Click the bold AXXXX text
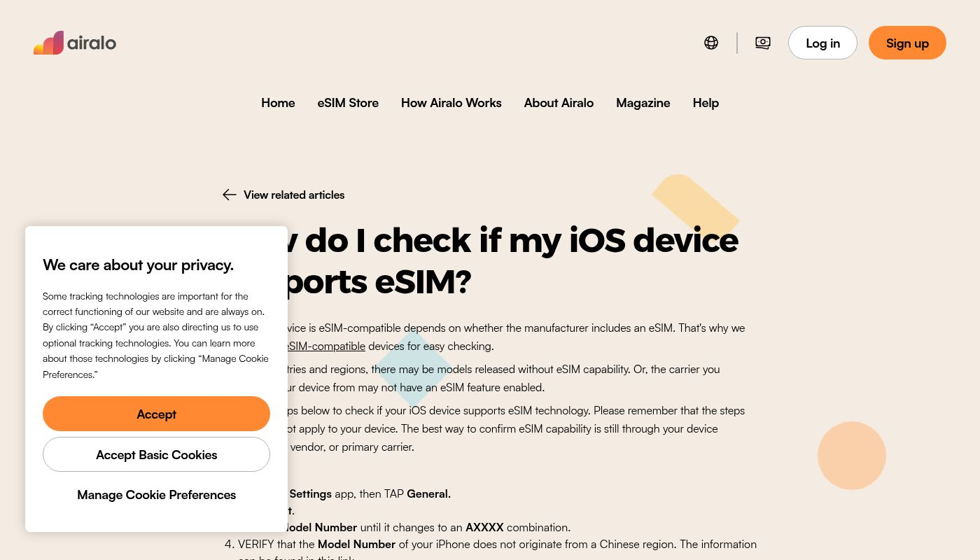The height and width of the screenshot is (560, 980). (x=484, y=527)
